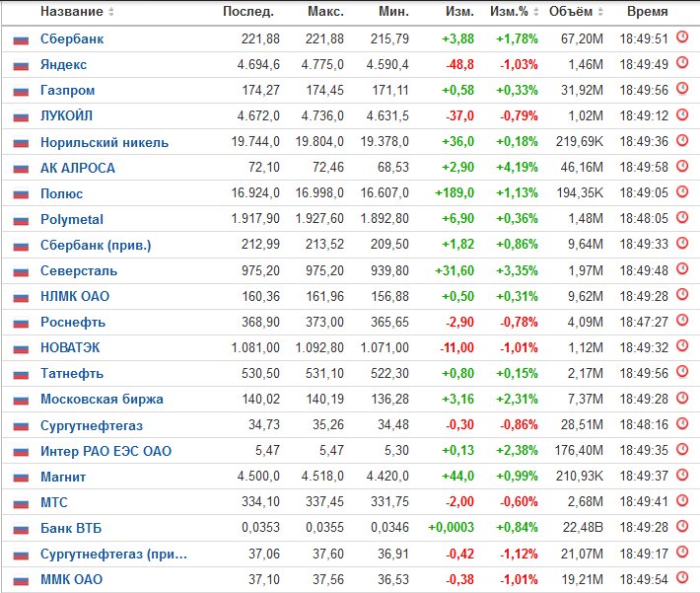Open the Магнит stock link
Image resolution: width=700 pixels, height=593 pixels.
pyautogui.click(x=63, y=477)
